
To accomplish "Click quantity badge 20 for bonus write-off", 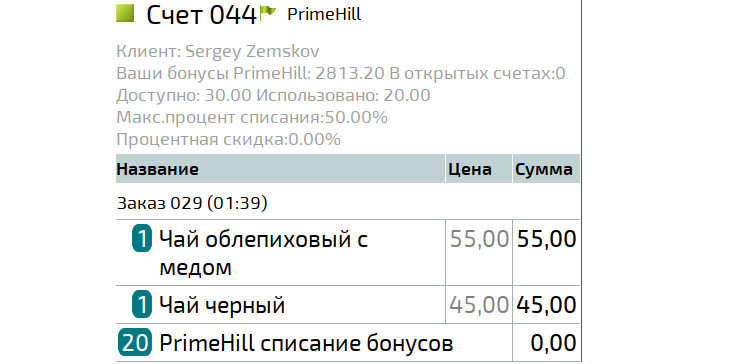I will tap(135, 342).
